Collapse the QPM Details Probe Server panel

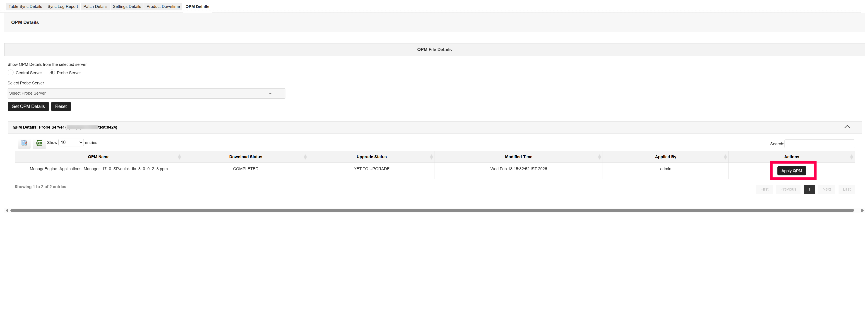point(847,127)
